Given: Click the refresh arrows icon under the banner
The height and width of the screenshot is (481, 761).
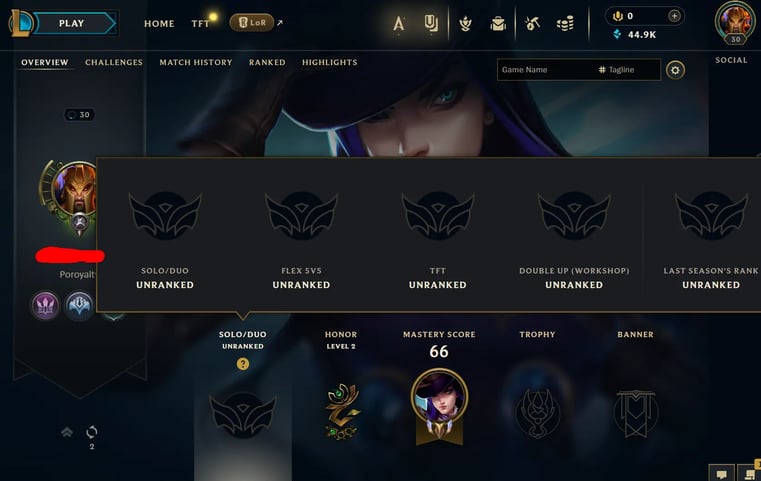Looking at the screenshot, I should [92, 431].
